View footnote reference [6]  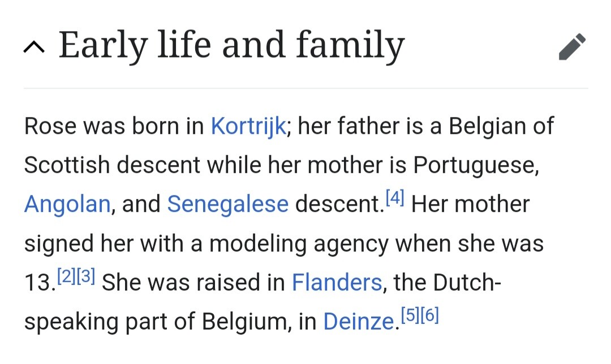click(x=429, y=315)
